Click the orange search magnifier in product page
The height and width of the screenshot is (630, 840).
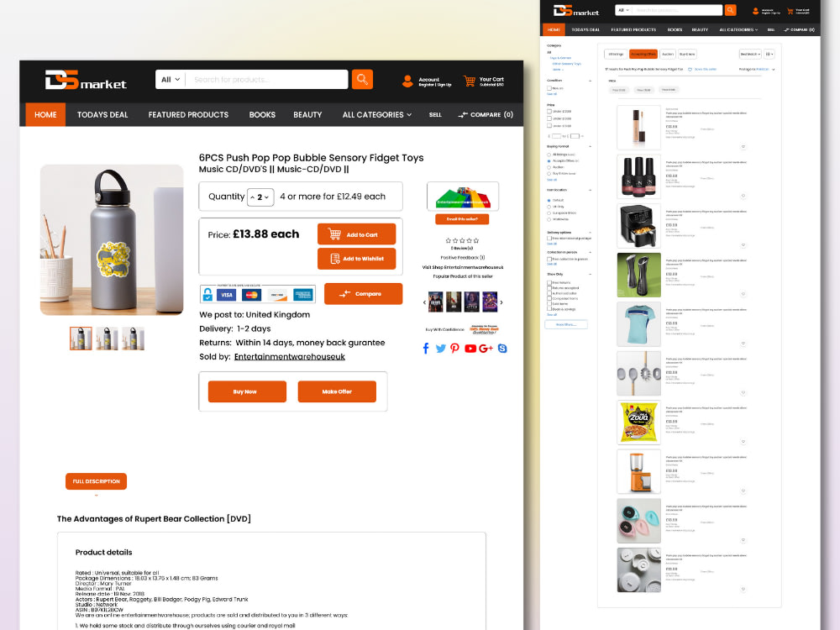coord(362,79)
